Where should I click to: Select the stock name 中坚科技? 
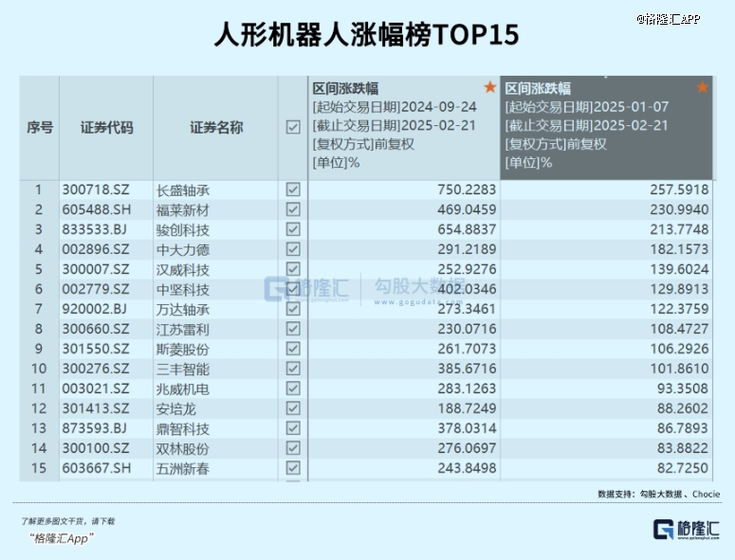point(183,290)
